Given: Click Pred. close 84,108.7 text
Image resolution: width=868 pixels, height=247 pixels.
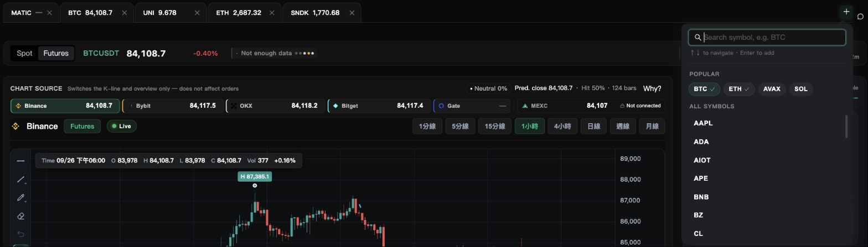Looking at the screenshot, I should (x=544, y=88).
